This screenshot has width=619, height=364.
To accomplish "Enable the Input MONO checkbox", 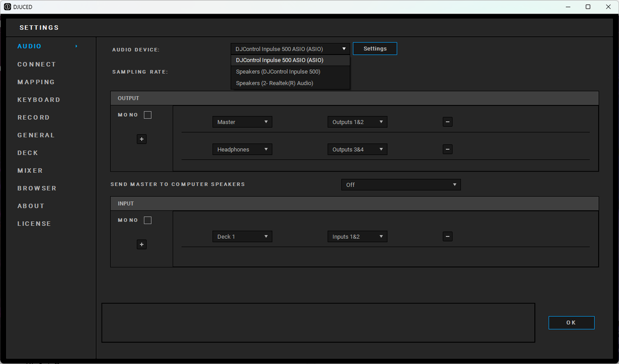I will 147,220.
